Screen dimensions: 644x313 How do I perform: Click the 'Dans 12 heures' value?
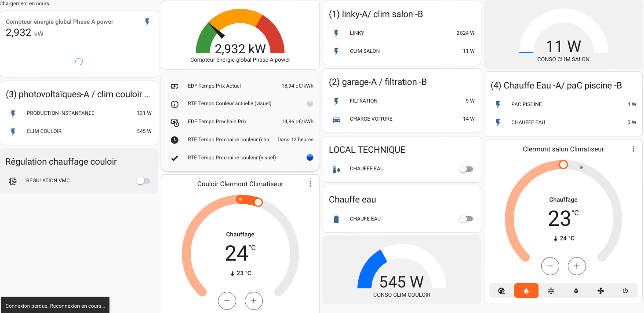(295, 140)
